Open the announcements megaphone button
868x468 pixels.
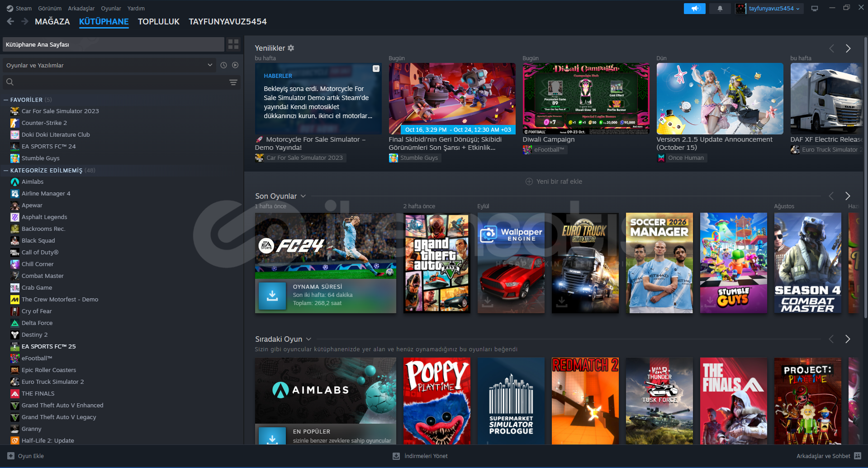(x=695, y=8)
